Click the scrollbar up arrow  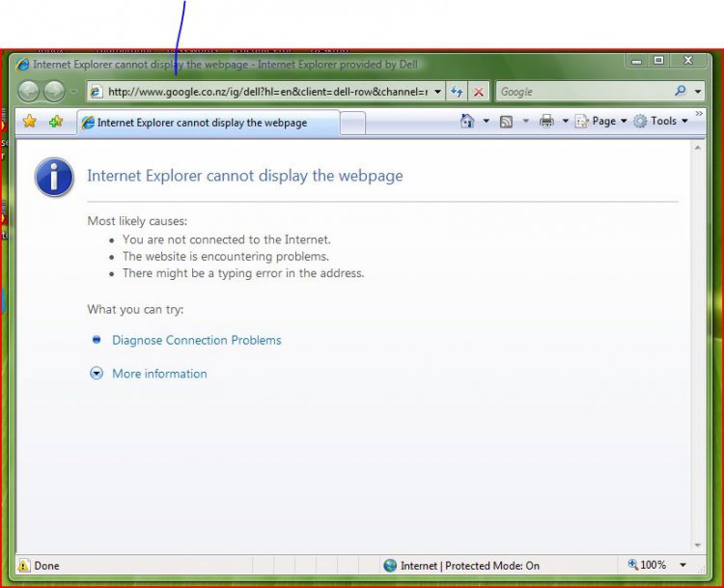pos(698,148)
